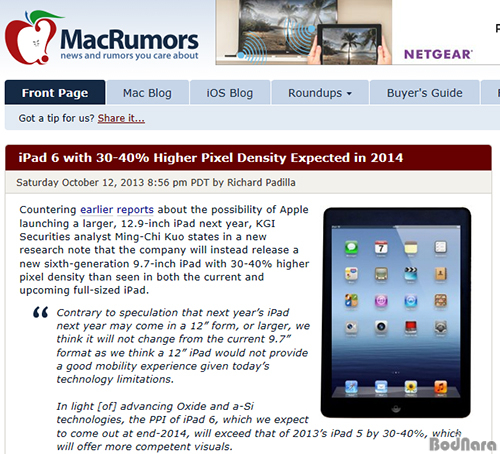Viewport: 500px width, 454px height.
Task: Click the iPad product image
Action: [396, 312]
